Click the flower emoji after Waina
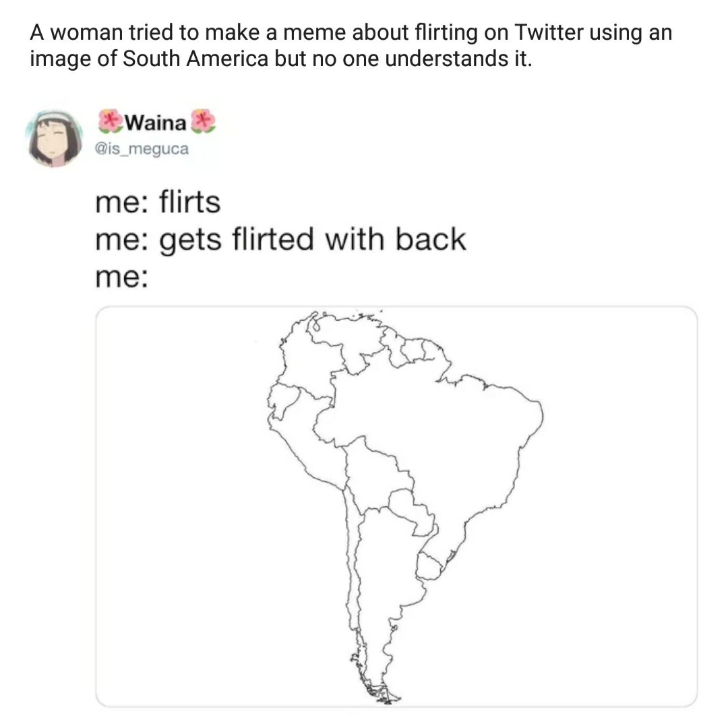The height and width of the screenshot is (728, 728). (x=203, y=122)
